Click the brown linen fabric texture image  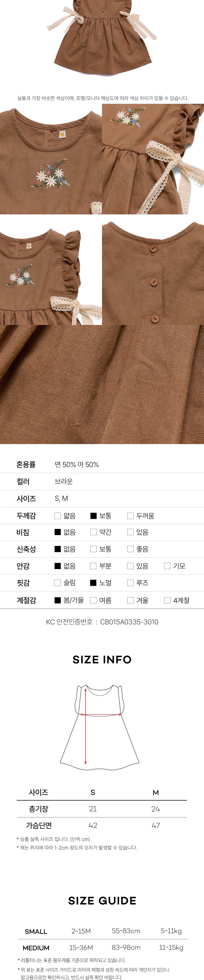102,384
